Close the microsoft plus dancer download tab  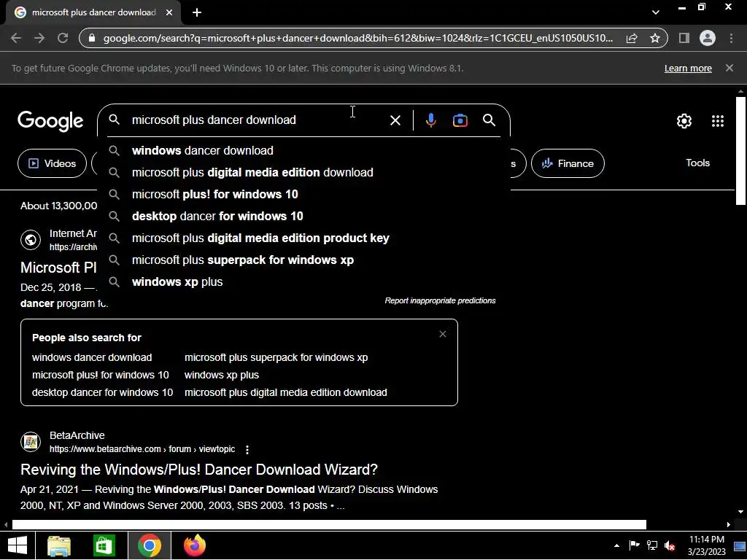pos(169,12)
